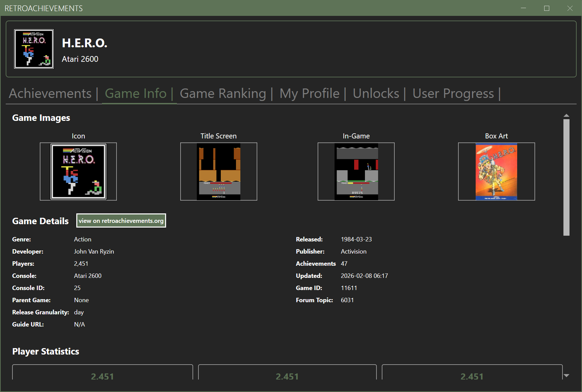
Task: Select Achievements count 47
Action: [344, 264]
